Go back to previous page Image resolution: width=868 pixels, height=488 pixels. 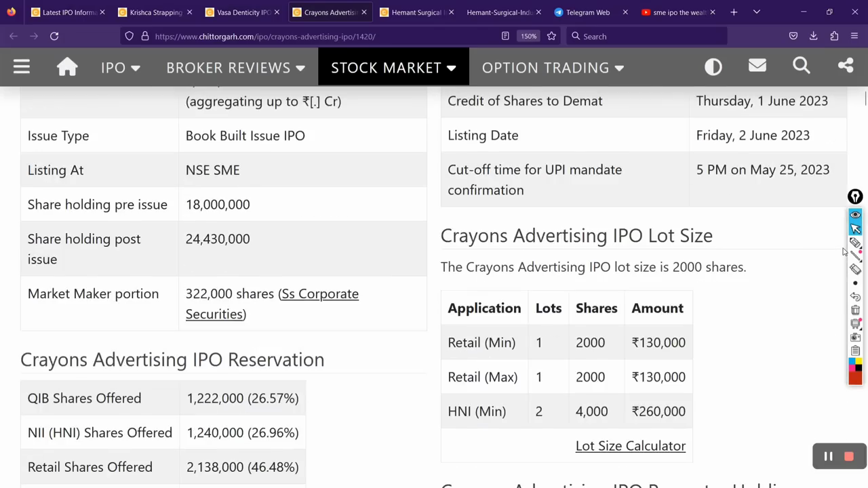14,36
